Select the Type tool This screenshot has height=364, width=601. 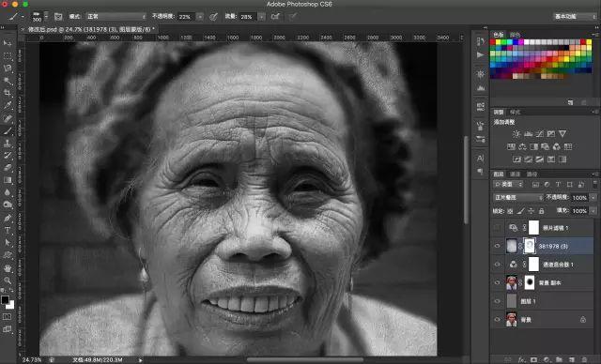tap(8, 231)
